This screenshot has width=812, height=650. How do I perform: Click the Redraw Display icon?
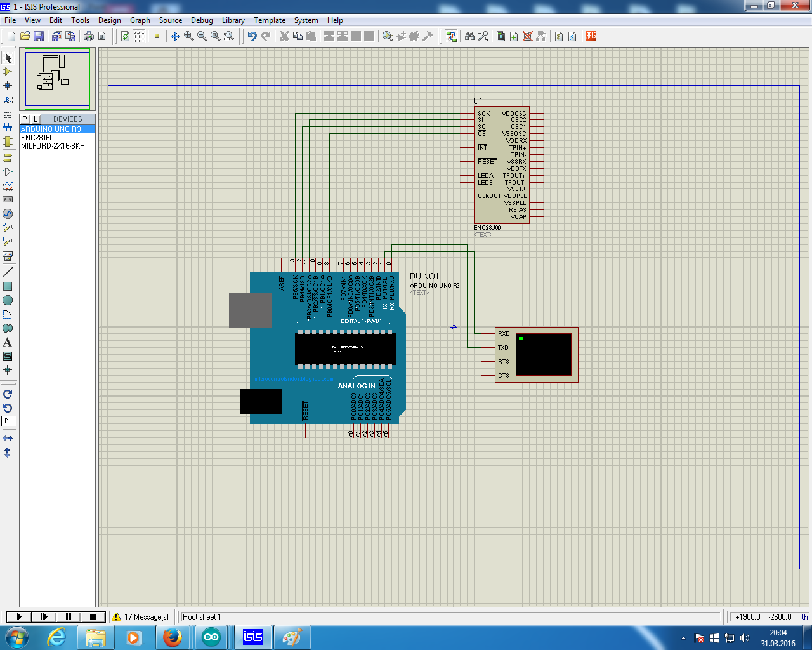(126, 36)
